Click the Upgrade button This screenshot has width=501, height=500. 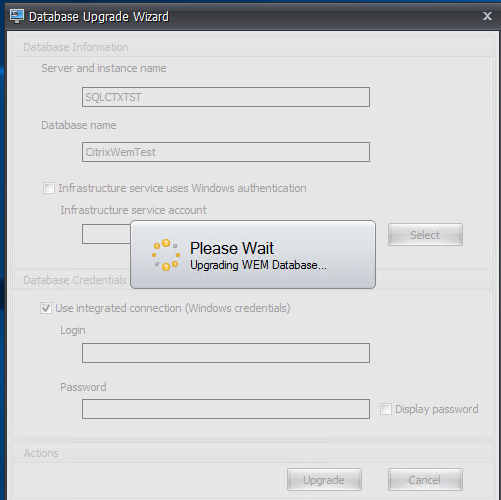324,480
